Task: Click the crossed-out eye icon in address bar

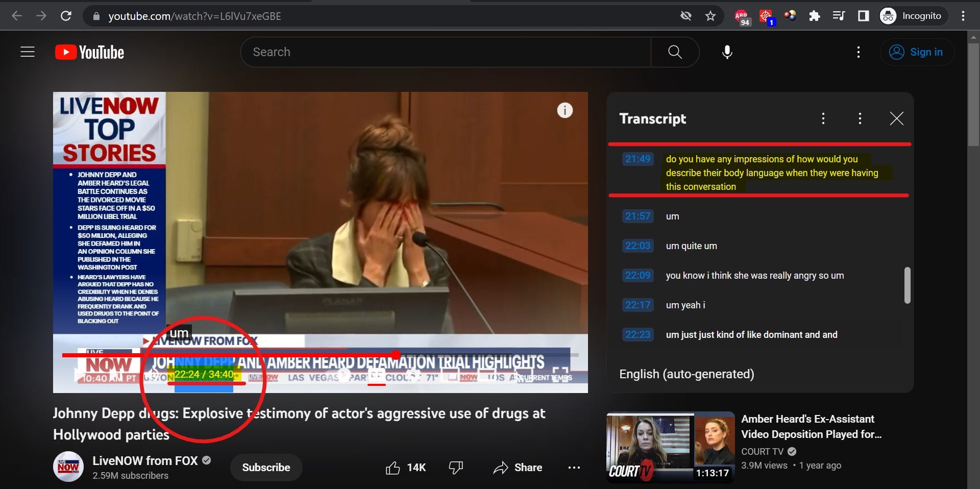Action: tap(686, 16)
